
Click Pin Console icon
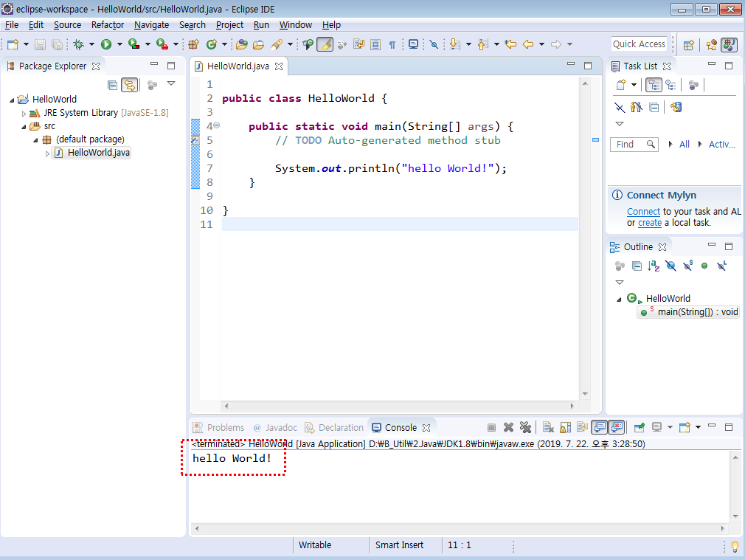point(640,427)
